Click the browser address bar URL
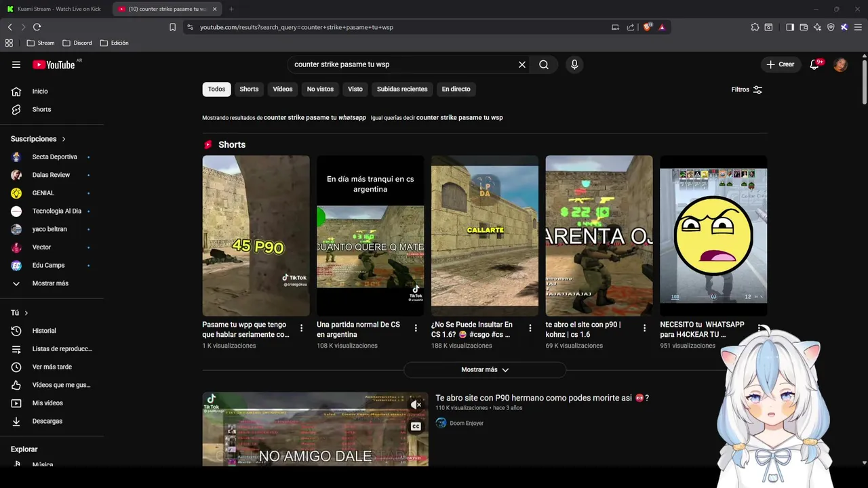The image size is (868, 488). pyautogui.click(x=296, y=27)
